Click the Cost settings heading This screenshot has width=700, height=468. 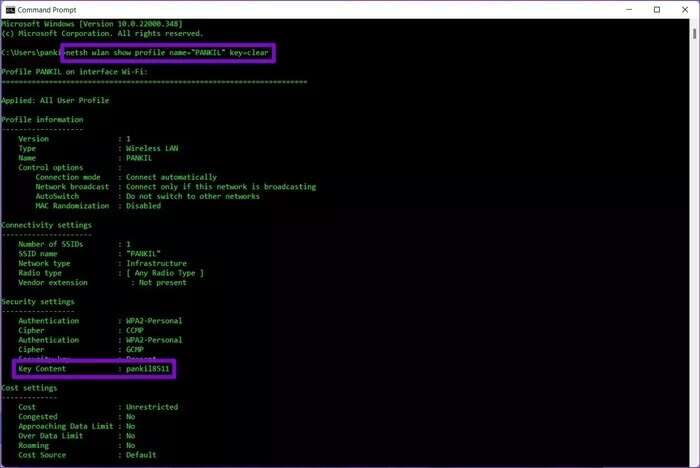click(x=29, y=388)
